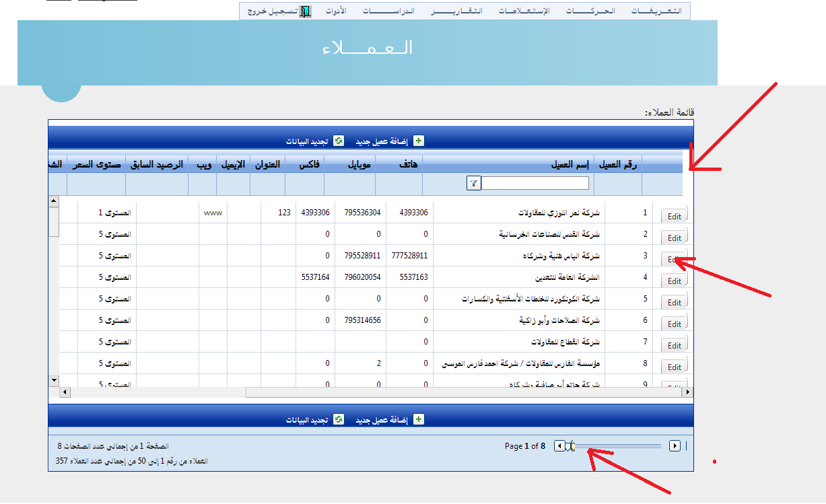Go to the previous page with pager arrow
This screenshot has height=504, width=826.
point(559,445)
